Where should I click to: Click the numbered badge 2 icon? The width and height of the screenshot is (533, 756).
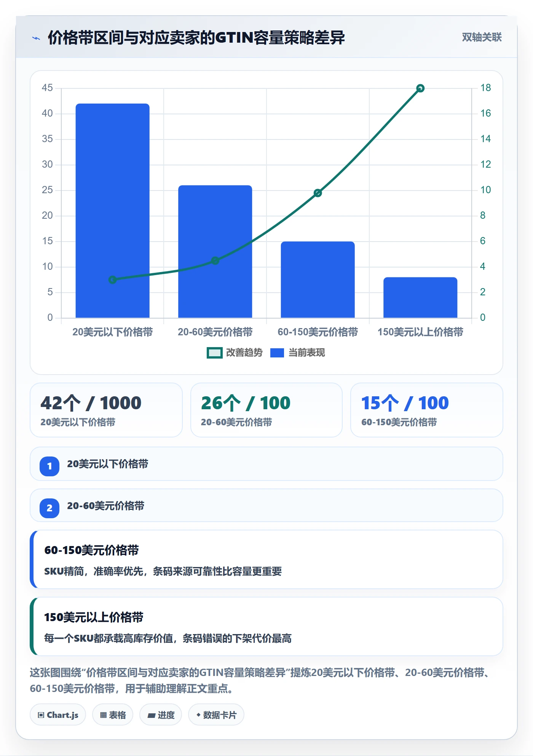coord(49,508)
